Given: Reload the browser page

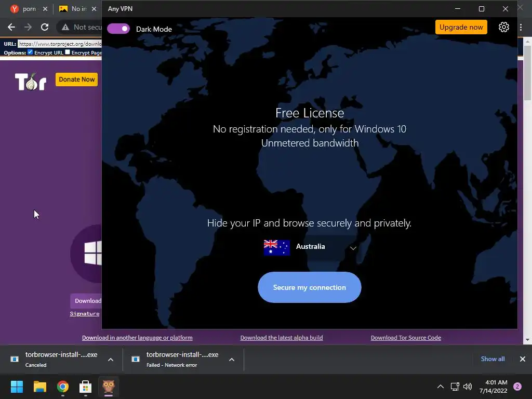Looking at the screenshot, I should point(45,27).
